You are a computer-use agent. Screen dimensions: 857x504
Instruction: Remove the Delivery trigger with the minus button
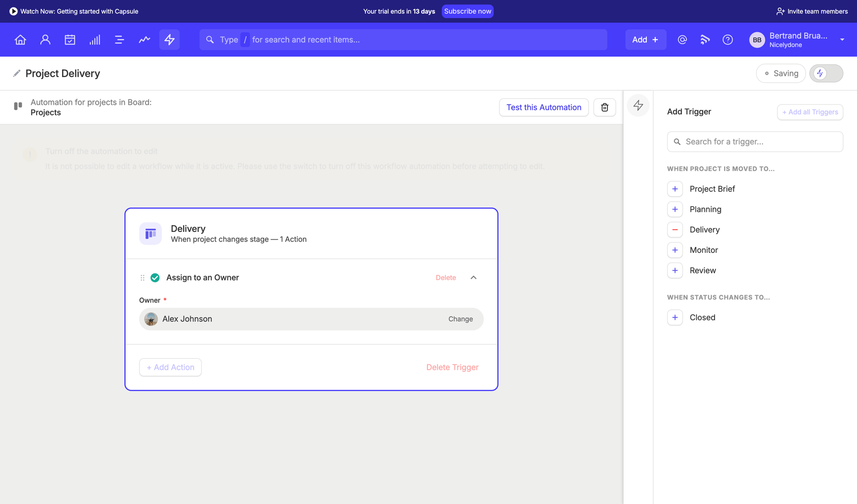pos(674,229)
